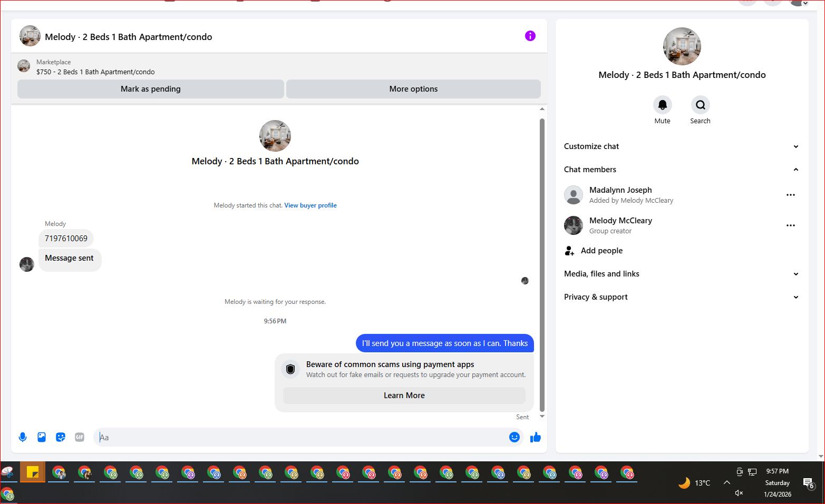
Task: Click the 9:56 PM timestamp
Action: coord(275,321)
